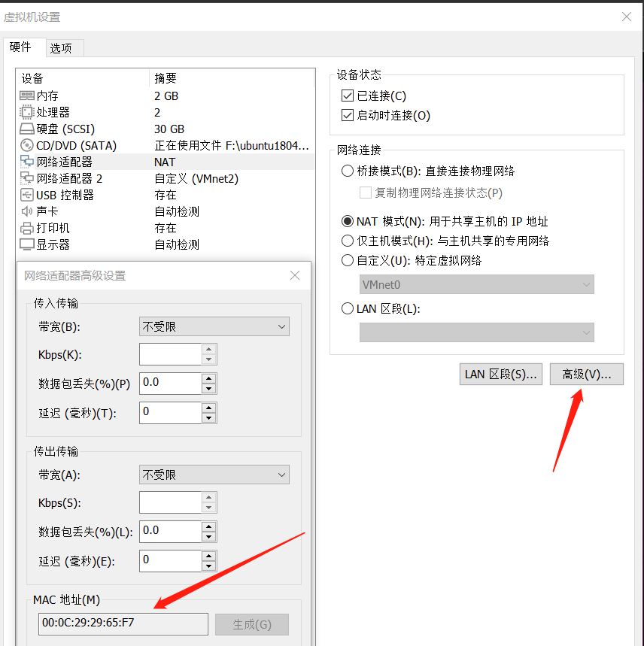Increase incoming 延迟 (毫秒)(T) value

(209, 408)
